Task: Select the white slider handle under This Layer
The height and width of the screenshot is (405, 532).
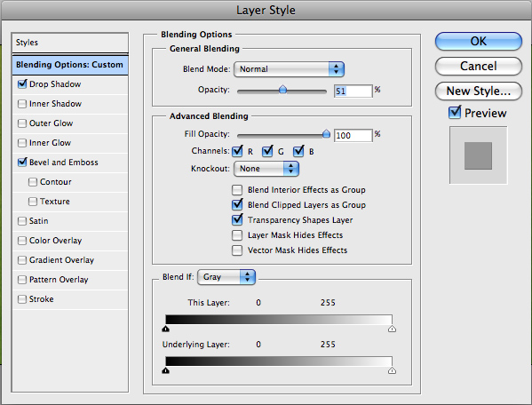Action: (x=392, y=329)
